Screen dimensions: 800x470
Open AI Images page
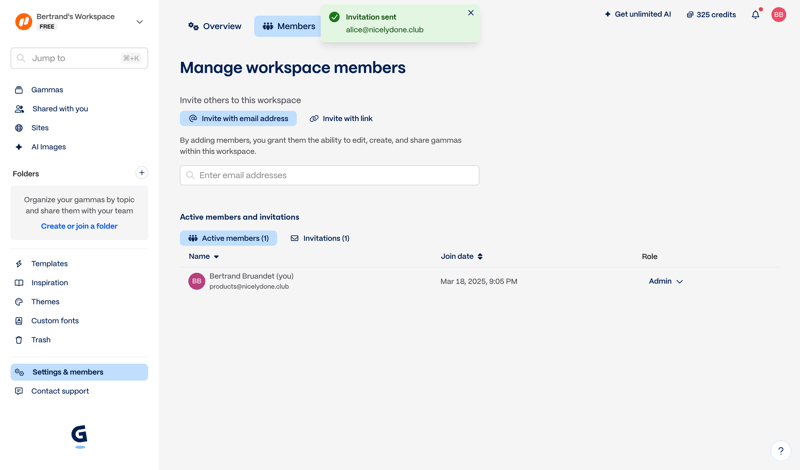(x=48, y=147)
